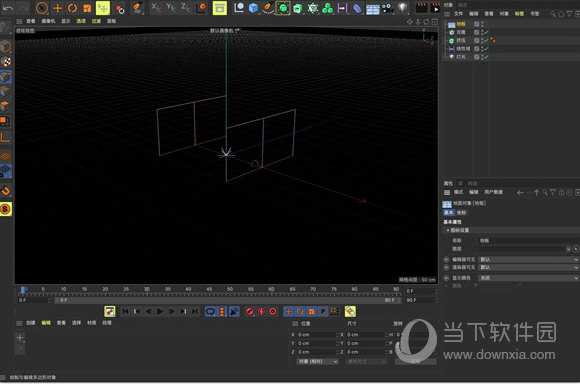Open the Object Manager 标签 menu
Screen dimensions: 580x384
click(x=519, y=14)
